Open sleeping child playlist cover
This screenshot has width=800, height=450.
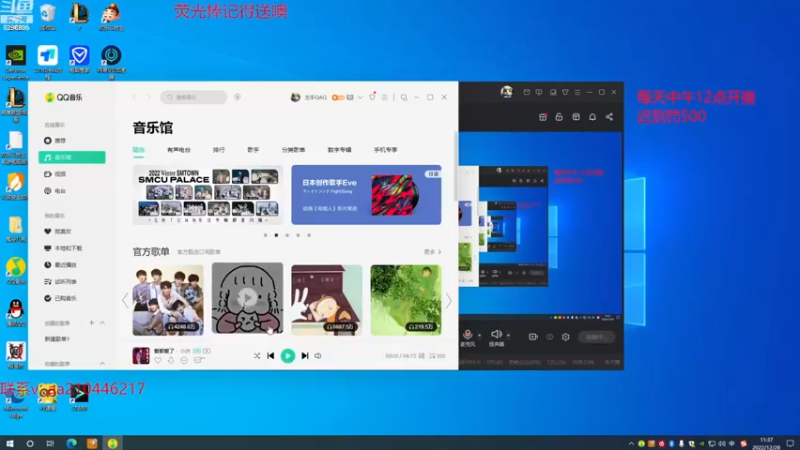point(327,300)
